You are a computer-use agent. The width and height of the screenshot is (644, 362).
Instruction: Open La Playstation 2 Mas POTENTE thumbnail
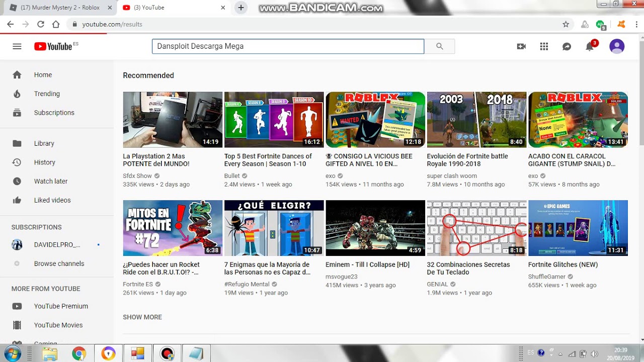173,120
